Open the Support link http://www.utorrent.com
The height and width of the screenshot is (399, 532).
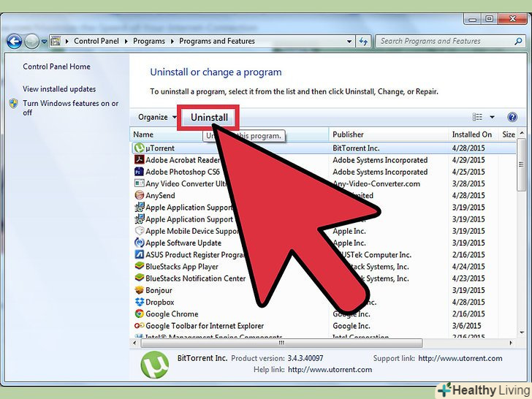pyautogui.click(x=460, y=358)
